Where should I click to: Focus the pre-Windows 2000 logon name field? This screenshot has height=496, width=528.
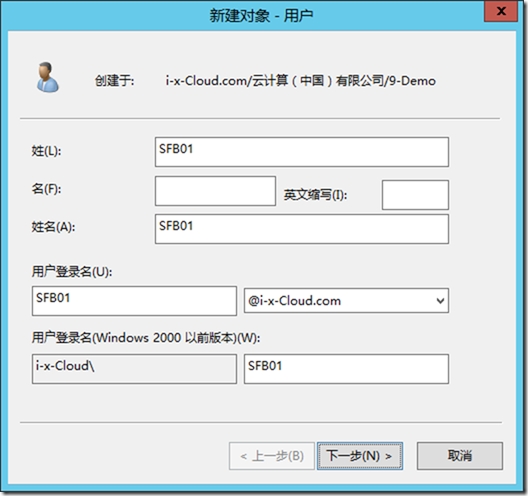pos(346,369)
